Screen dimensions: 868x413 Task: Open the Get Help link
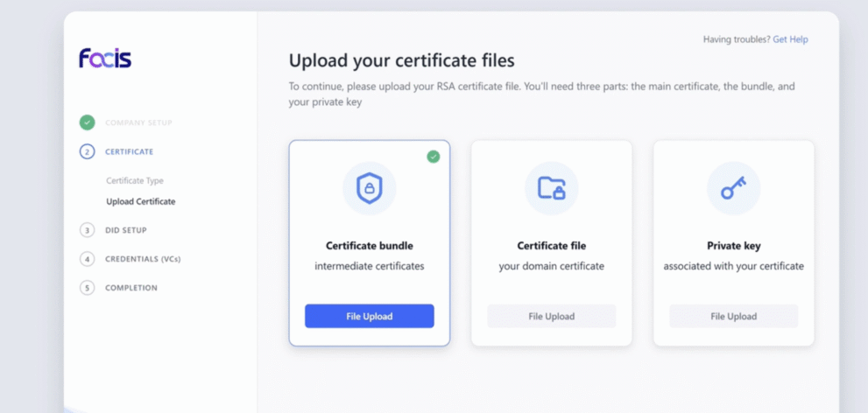790,39
